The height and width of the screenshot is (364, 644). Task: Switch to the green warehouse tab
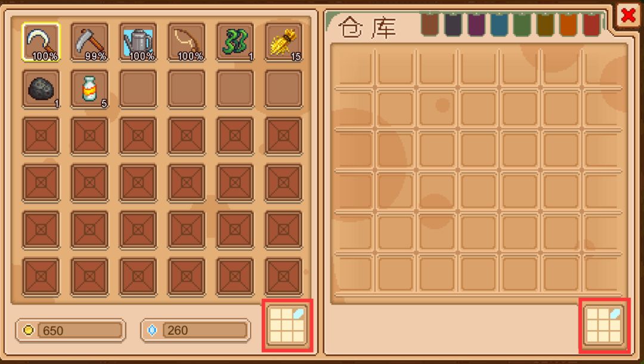coord(522,24)
